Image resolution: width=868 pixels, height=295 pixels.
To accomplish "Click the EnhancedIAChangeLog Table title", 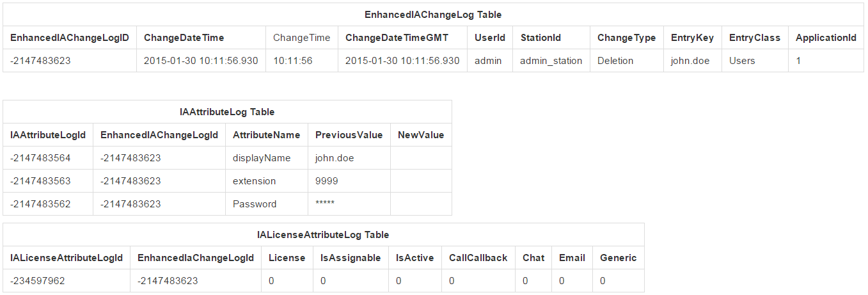I will coord(433,14).
